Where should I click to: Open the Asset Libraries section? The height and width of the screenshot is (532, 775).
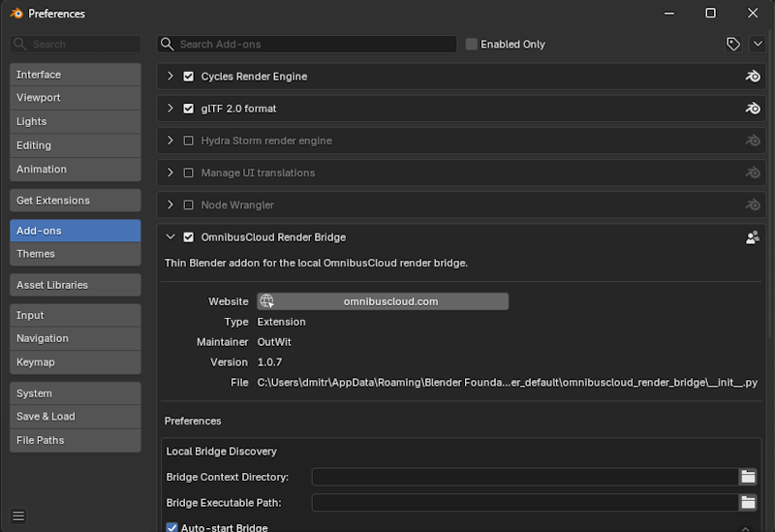[76, 285]
